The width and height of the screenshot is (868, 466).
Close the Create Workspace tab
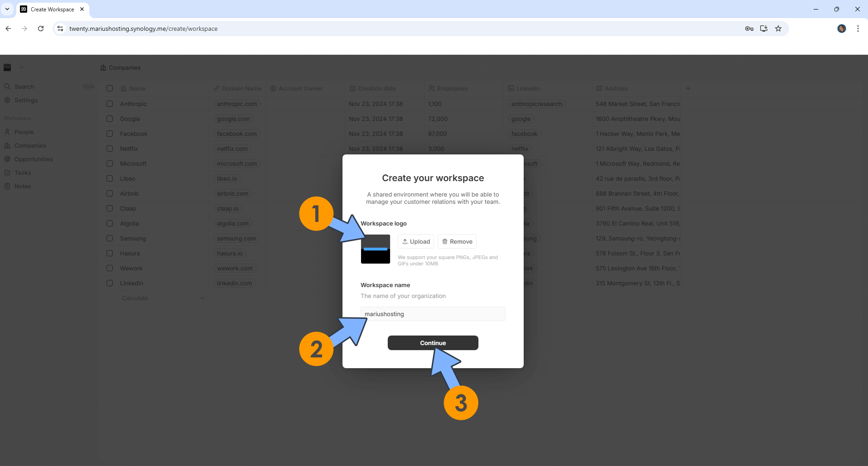82,9
